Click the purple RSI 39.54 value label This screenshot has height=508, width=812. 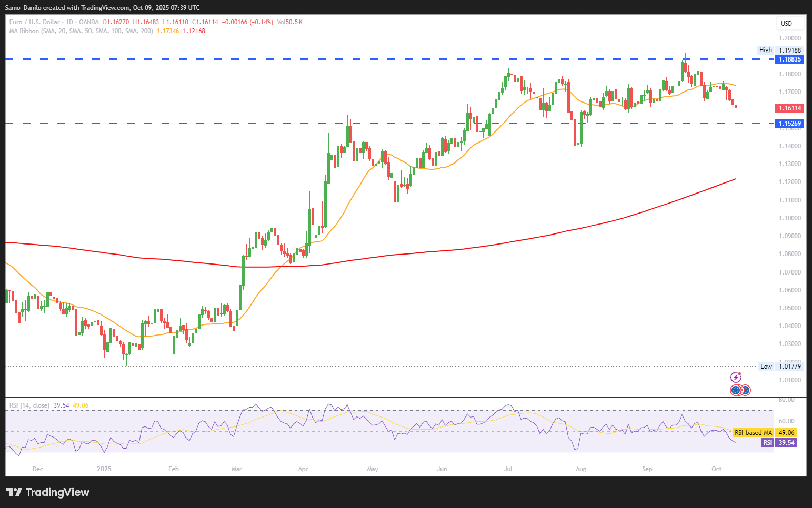(x=779, y=443)
